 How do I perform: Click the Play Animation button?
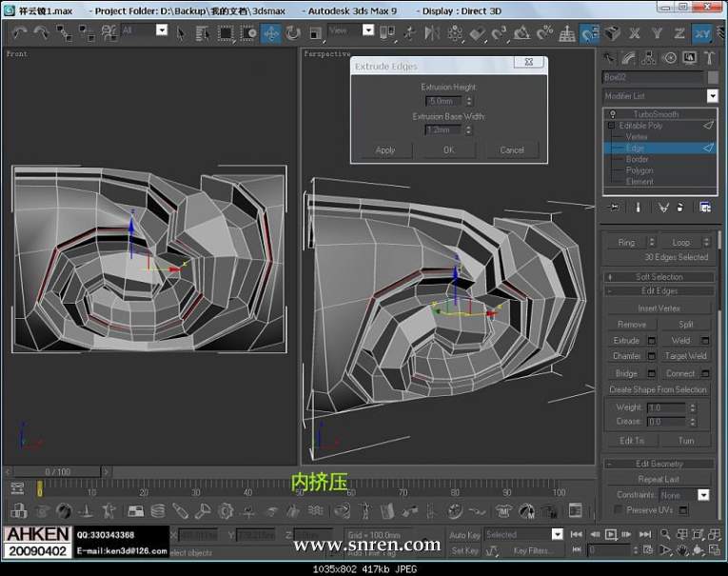point(611,534)
